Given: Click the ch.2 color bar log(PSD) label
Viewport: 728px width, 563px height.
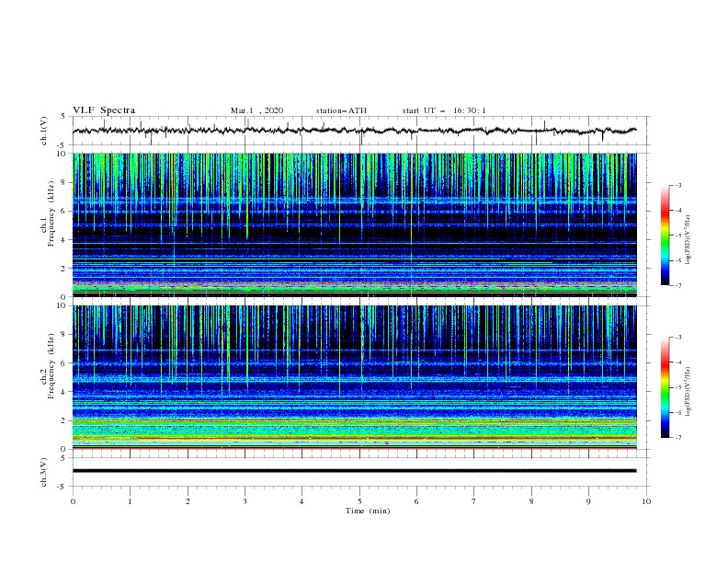Looking at the screenshot, I should (x=688, y=391).
